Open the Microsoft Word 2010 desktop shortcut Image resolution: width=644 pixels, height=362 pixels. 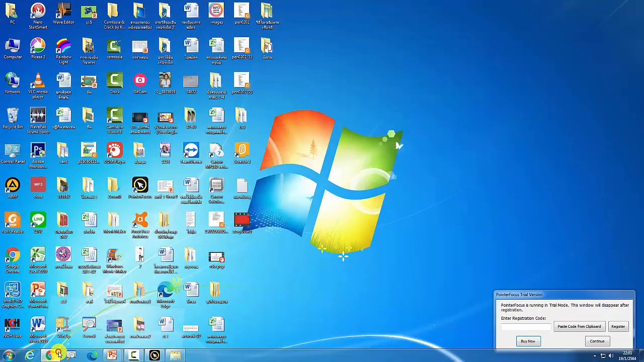[x=38, y=330]
